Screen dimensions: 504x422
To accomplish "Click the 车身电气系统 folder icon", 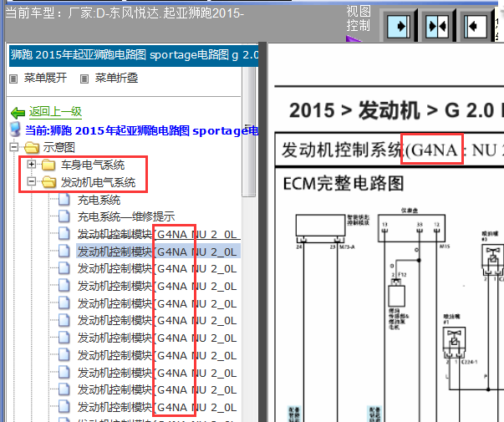I will point(48,165).
